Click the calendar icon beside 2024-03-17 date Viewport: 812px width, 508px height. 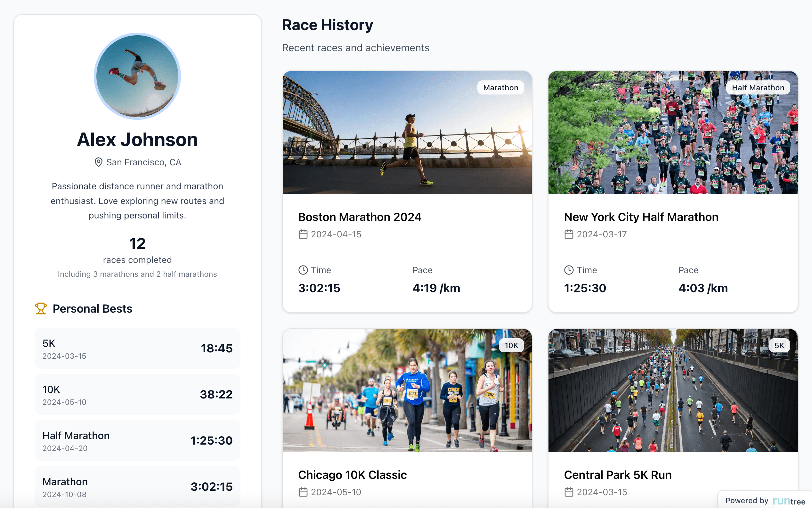[569, 234]
